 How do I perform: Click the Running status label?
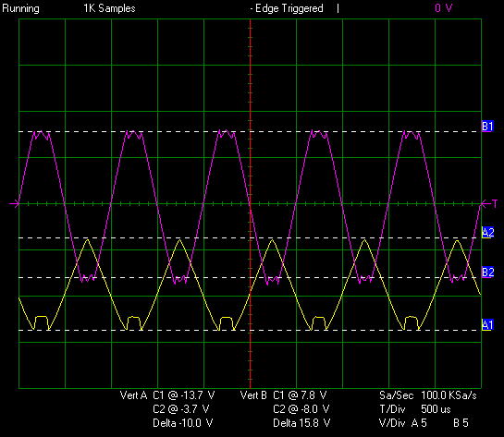tap(21, 8)
